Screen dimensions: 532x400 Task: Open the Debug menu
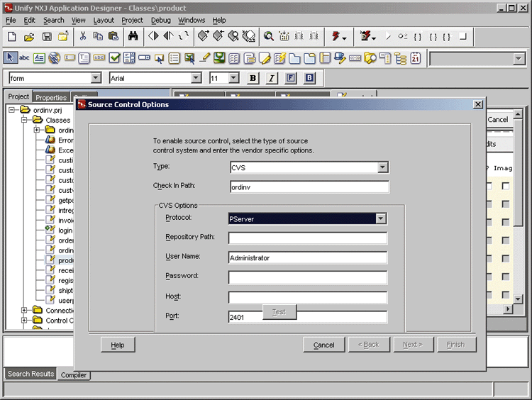[x=161, y=20]
